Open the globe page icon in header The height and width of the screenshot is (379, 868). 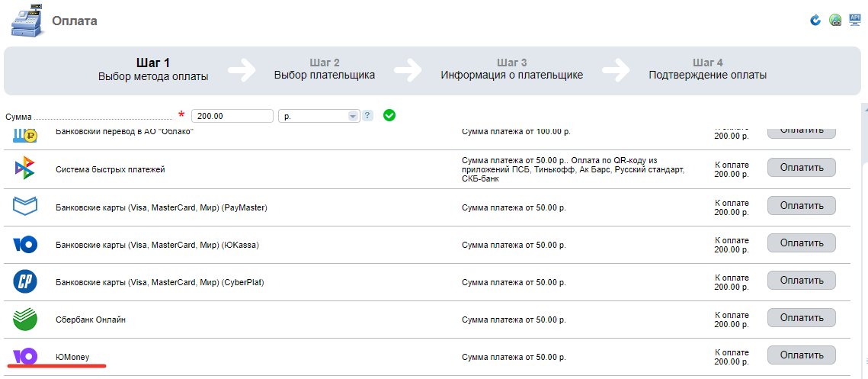pyautogui.click(x=835, y=21)
